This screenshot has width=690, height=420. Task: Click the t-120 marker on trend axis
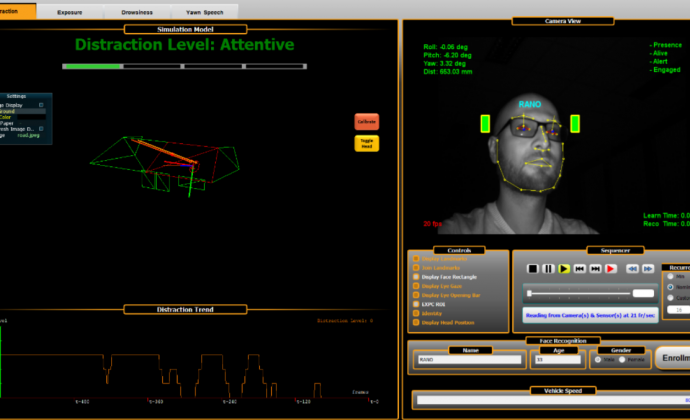point(304,402)
